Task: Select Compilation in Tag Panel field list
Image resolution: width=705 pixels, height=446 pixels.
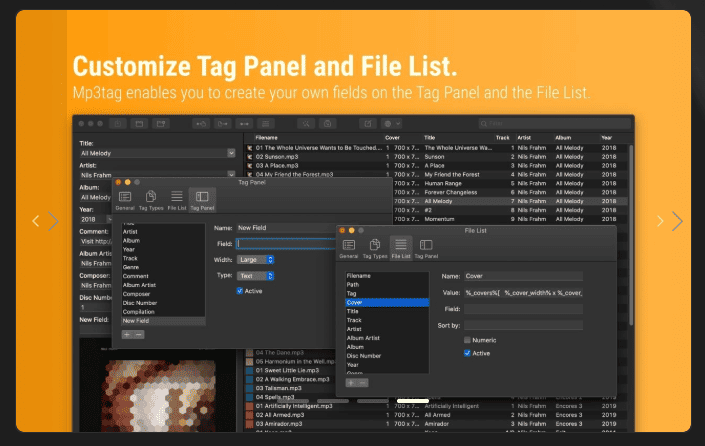Action: click(163, 312)
